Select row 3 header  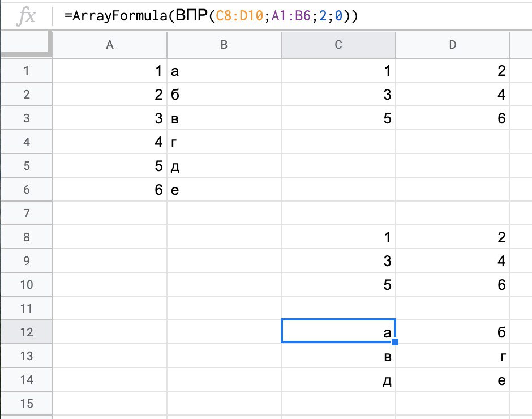[27, 118]
